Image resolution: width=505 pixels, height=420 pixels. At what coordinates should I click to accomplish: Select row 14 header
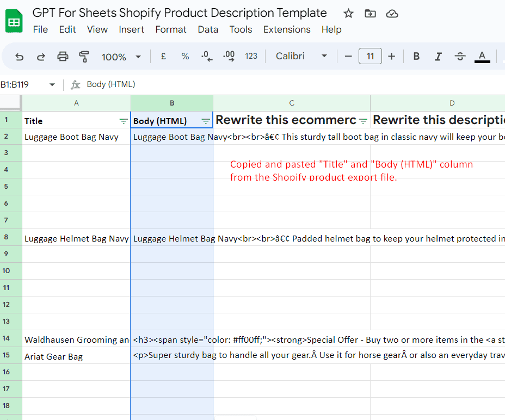[11, 339]
